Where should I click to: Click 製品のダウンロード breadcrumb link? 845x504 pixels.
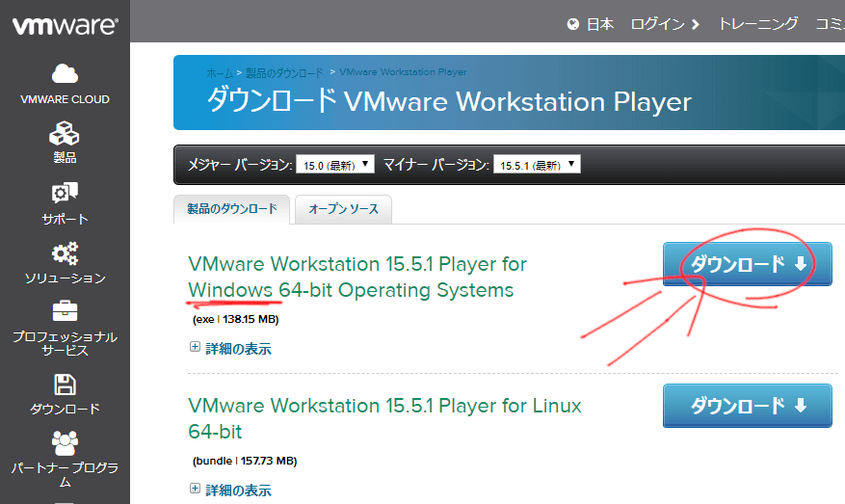coord(284,73)
